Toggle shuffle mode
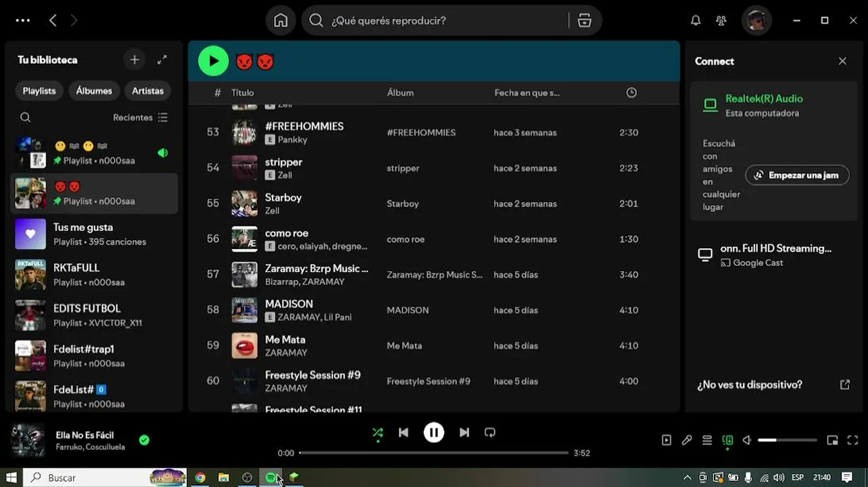The image size is (868, 487). click(x=378, y=432)
